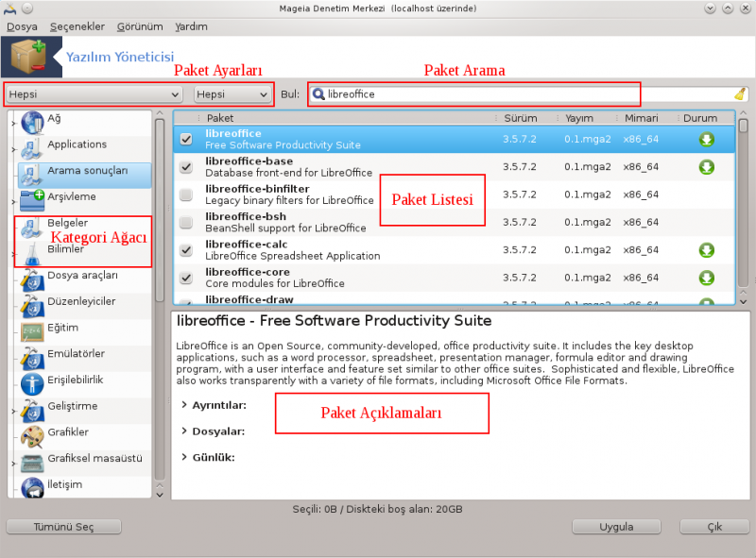Apply changes with the Uygula button
Image resolution: width=756 pixels, height=558 pixels.
tap(616, 527)
